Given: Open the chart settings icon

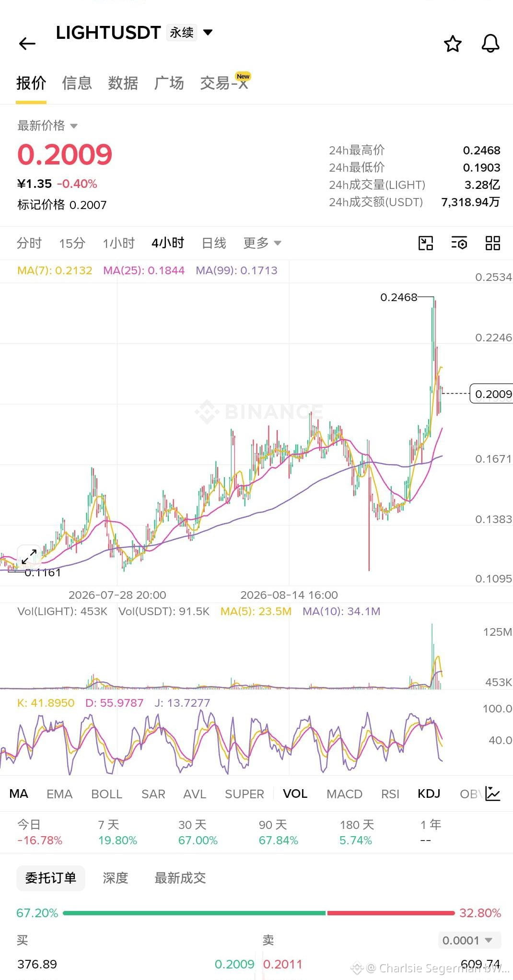Looking at the screenshot, I should click(x=459, y=243).
